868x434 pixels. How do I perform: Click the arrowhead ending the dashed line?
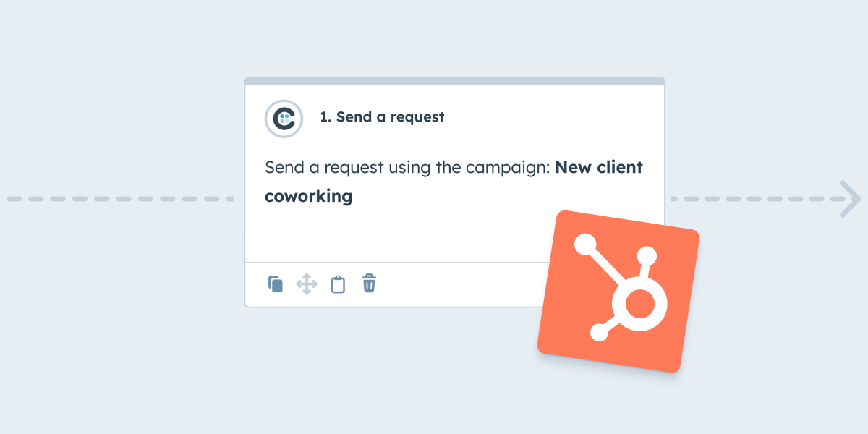[850, 197]
